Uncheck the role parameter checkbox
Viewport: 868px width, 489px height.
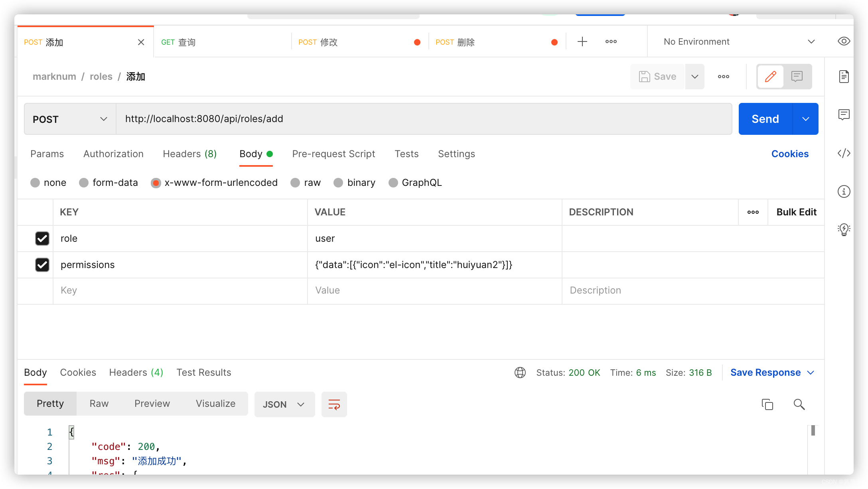[x=42, y=238]
